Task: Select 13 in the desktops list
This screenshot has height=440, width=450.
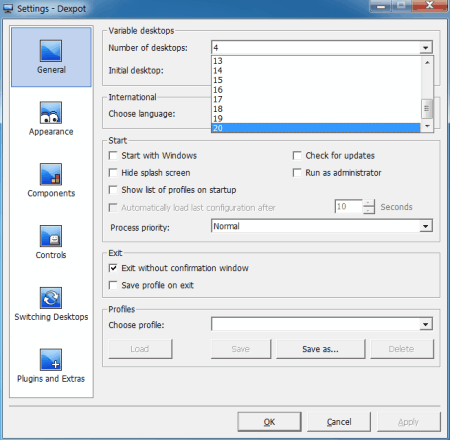Action: 316,61
